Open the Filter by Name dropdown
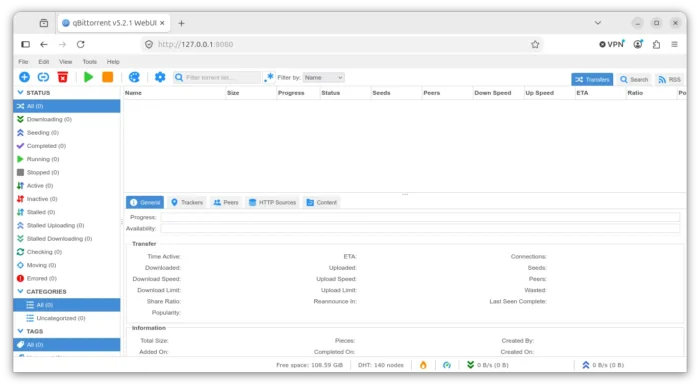The image size is (700, 387). pyautogui.click(x=324, y=78)
